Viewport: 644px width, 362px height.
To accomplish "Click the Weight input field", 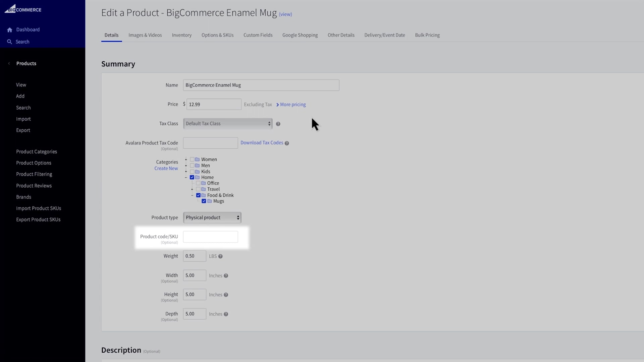I will coord(195,256).
